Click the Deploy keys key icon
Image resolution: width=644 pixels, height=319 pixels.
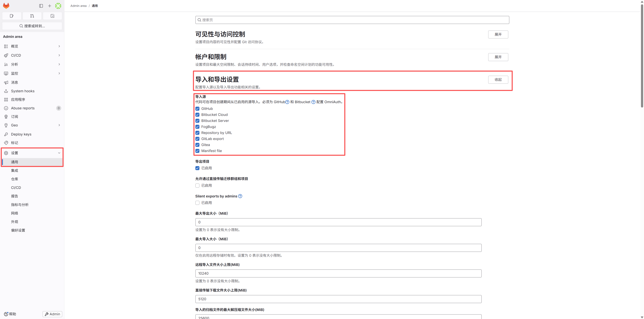pos(6,134)
